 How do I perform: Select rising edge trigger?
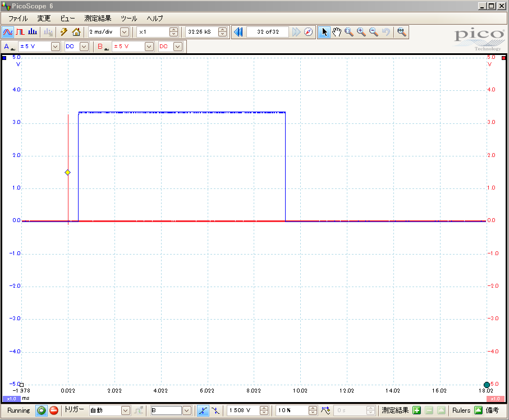pos(203,410)
